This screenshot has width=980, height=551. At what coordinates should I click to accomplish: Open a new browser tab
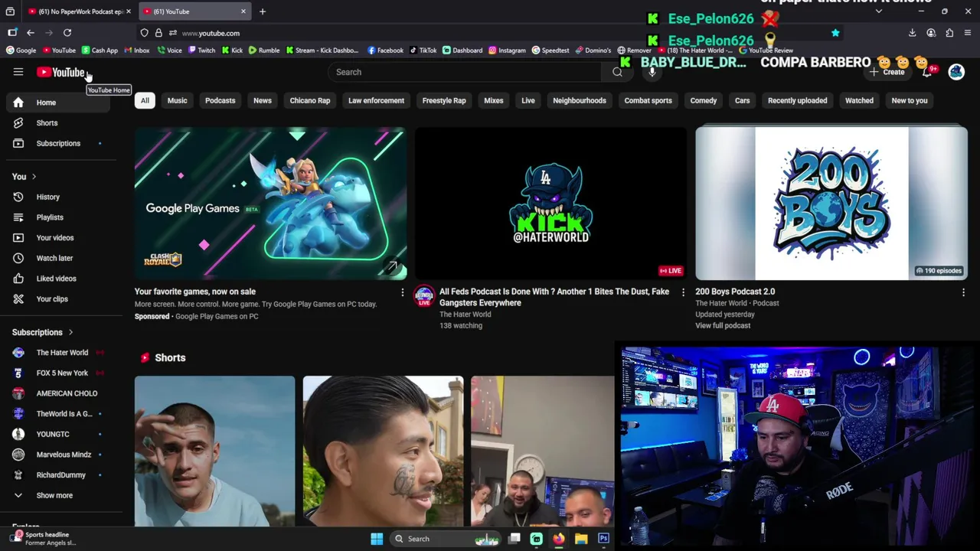pyautogui.click(x=263, y=11)
